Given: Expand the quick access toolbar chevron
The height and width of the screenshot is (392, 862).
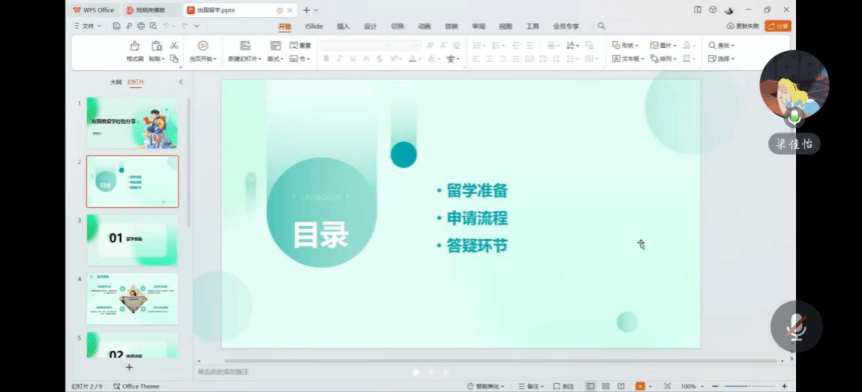Looking at the screenshot, I should (197, 26).
